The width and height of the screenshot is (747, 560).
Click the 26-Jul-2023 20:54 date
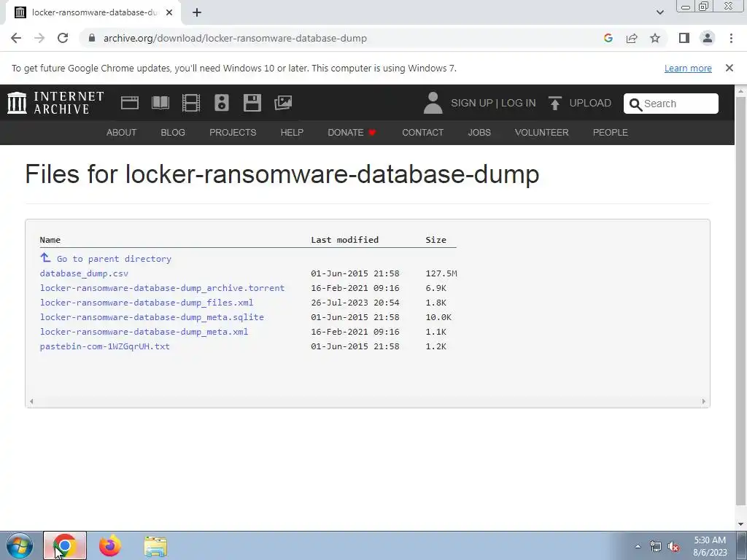(x=355, y=303)
